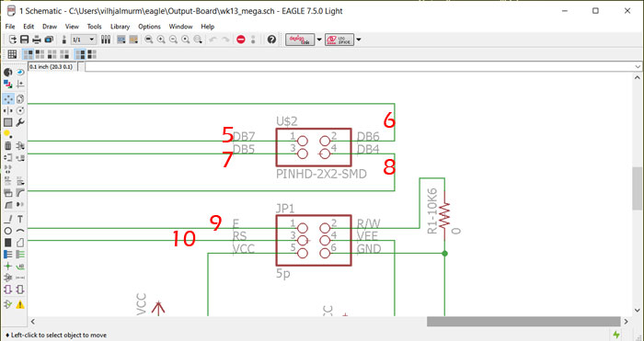Open the Errors warning triangle tool
644x341 pixels.
point(20,304)
